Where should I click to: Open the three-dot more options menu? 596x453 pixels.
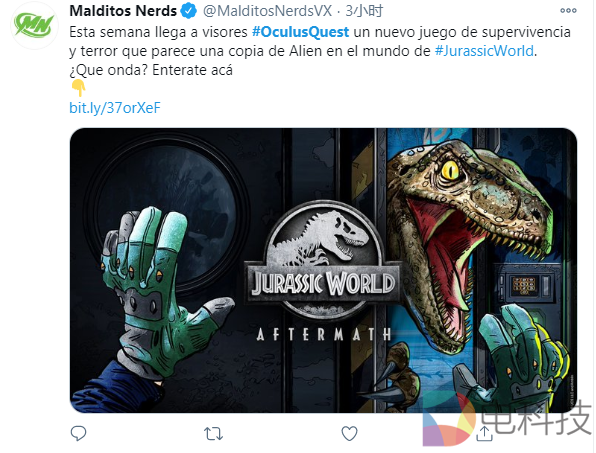click(568, 11)
